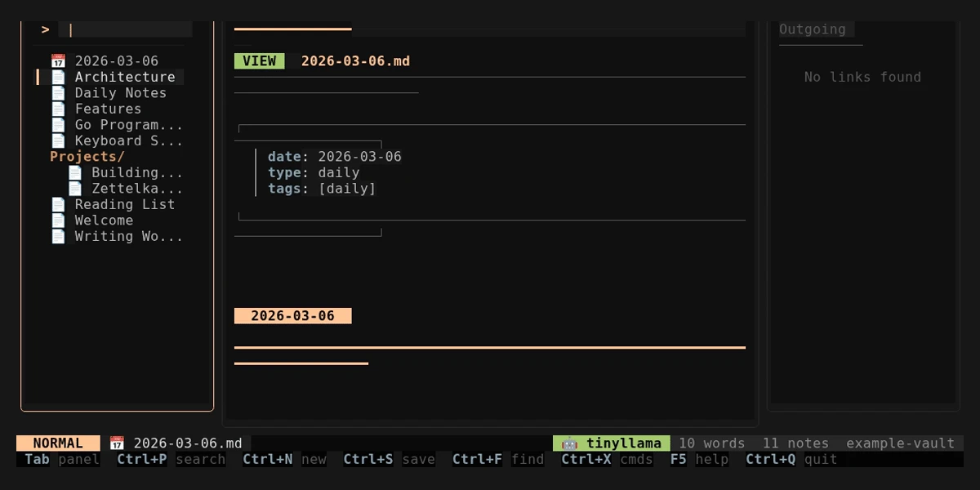Image resolution: width=980 pixels, height=490 pixels.
Task: Click the date frontmatter line
Action: point(335,157)
